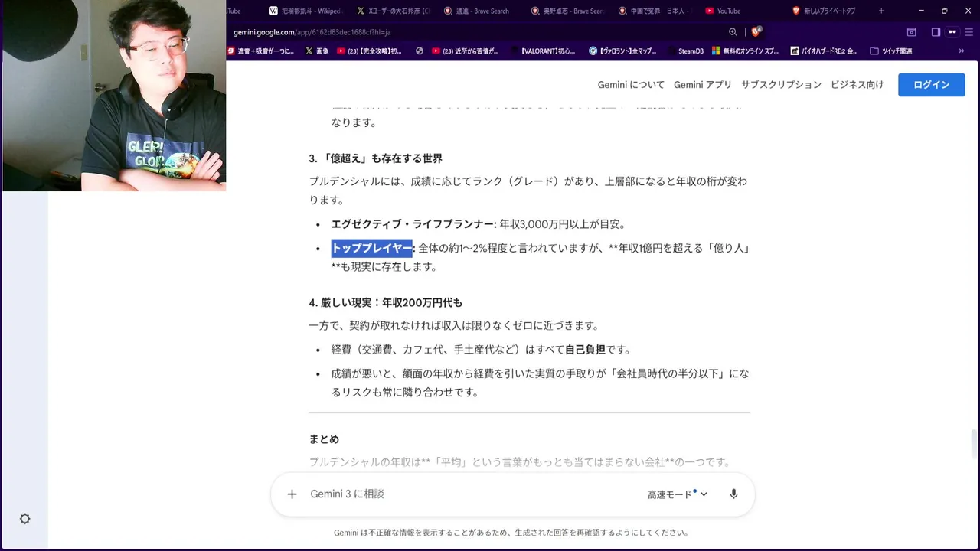The width and height of the screenshot is (980, 551).
Task: Open the ツイッチ関連 bookmark folder
Action: tap(891, 51)
